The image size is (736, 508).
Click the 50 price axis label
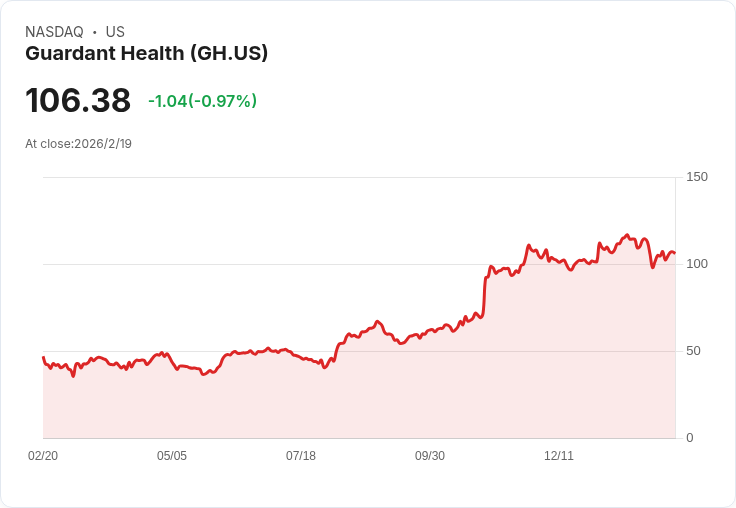click(694, 351)
